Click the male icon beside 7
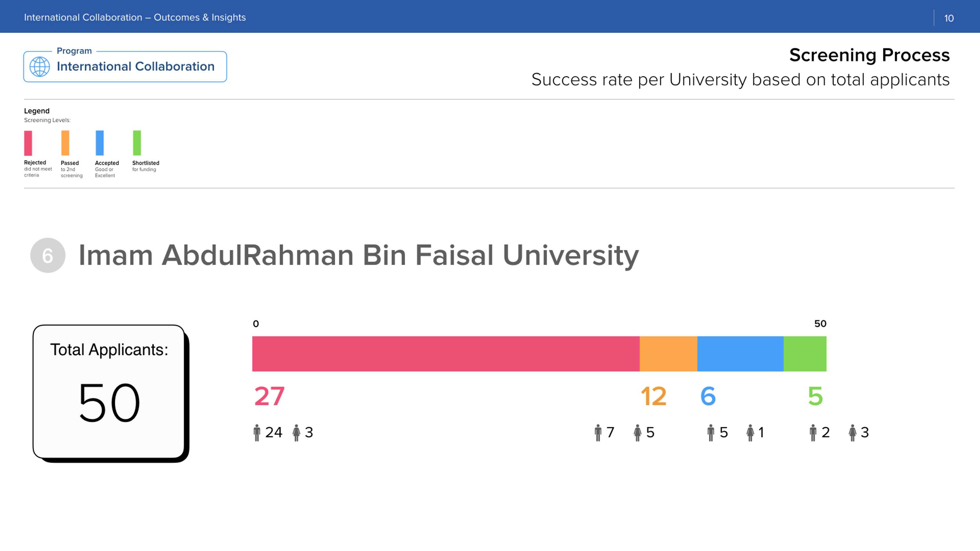The image size is (980, 551). [x=598, y=433]
